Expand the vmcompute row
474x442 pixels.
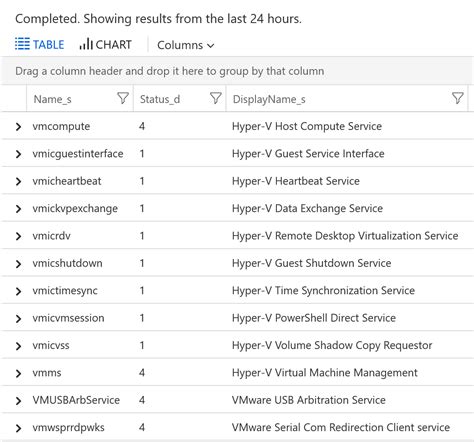coord(18,127)
